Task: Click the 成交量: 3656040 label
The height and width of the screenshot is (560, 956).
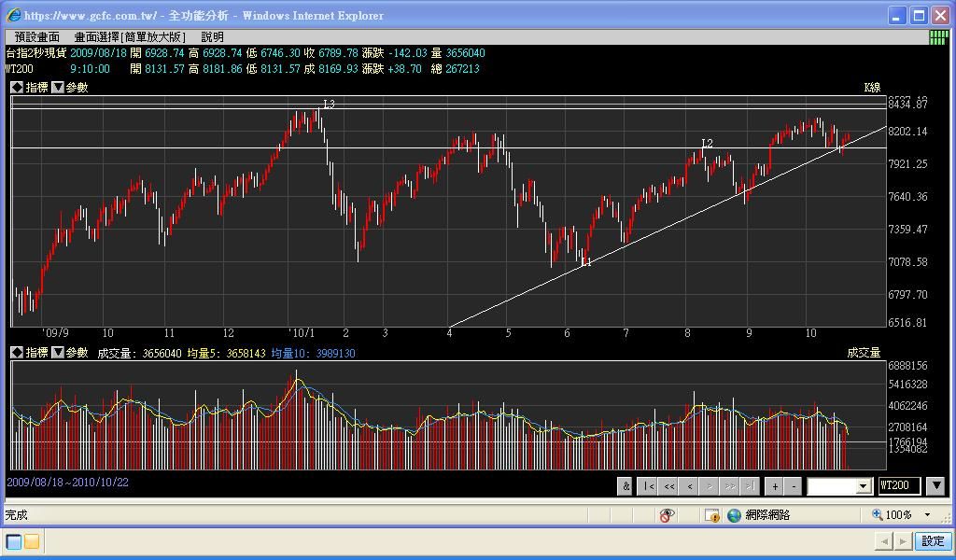Action: [140, 353]
